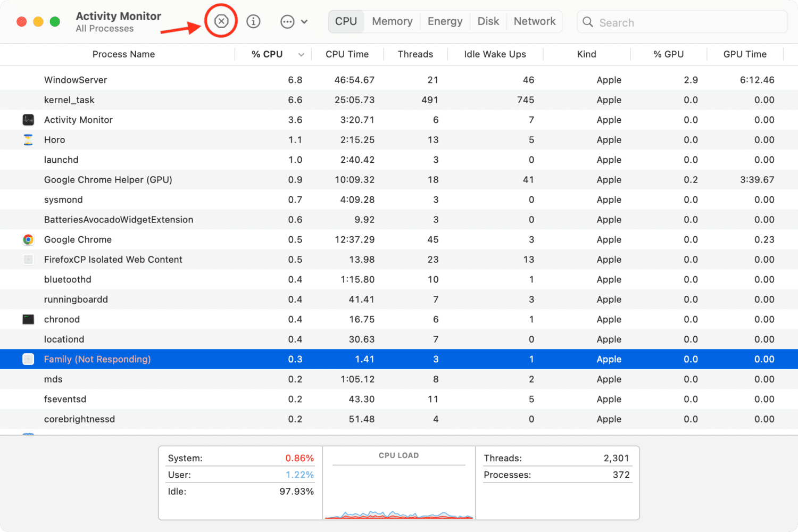Click the Family (Not Responding) process icon
798x532 pixels.
point(28,359)
